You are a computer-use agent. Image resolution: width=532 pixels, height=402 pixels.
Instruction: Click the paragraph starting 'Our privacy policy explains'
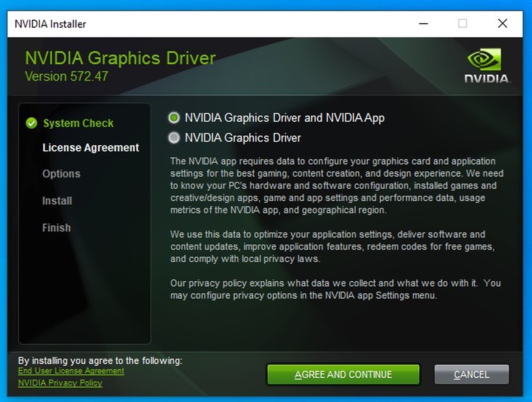click(335, 289)
